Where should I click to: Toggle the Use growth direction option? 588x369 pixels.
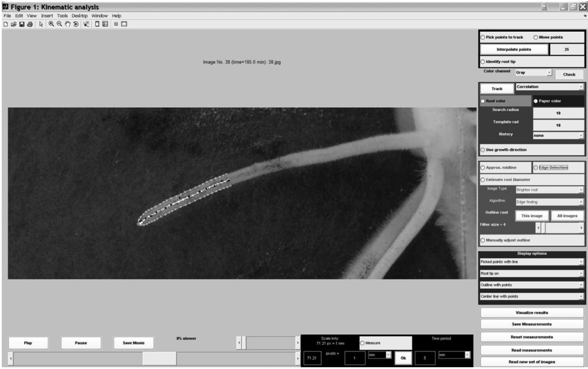tap(484, 150)
